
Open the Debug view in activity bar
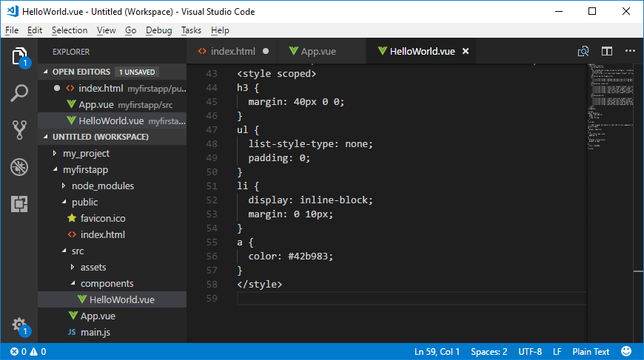[x=19, y=167]
